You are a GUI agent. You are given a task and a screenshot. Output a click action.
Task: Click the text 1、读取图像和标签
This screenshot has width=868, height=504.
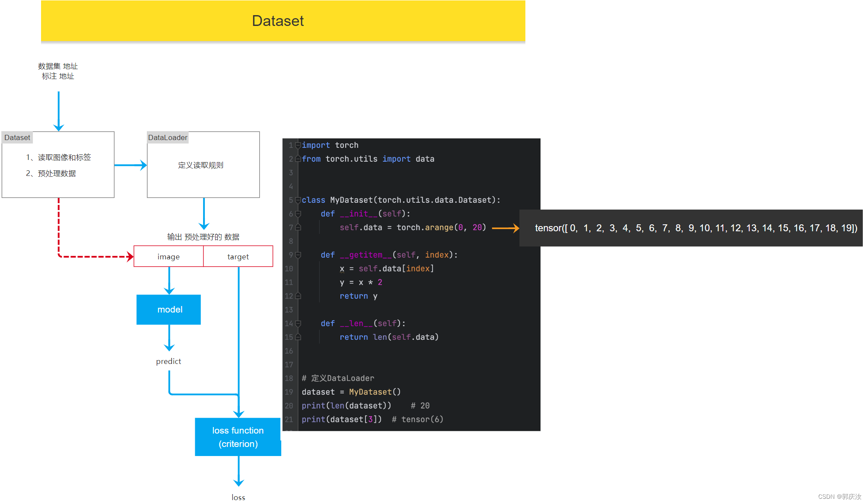click(58, 157)
